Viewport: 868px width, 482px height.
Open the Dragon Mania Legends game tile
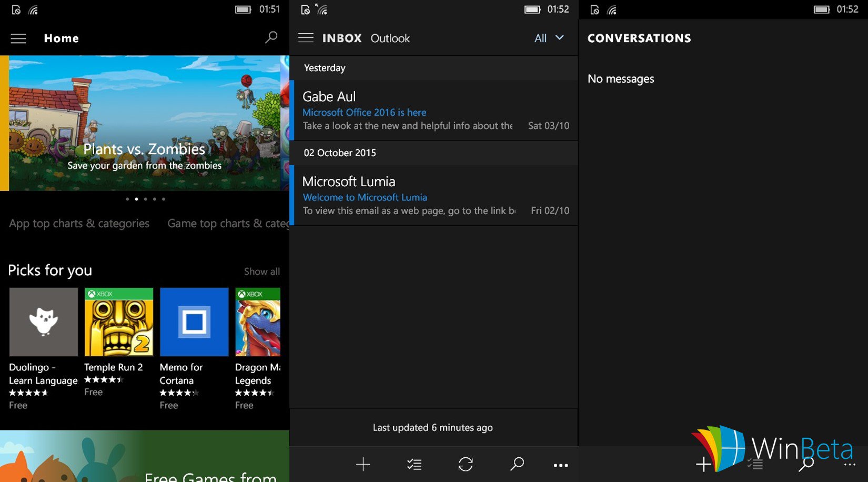coord(258,322)
